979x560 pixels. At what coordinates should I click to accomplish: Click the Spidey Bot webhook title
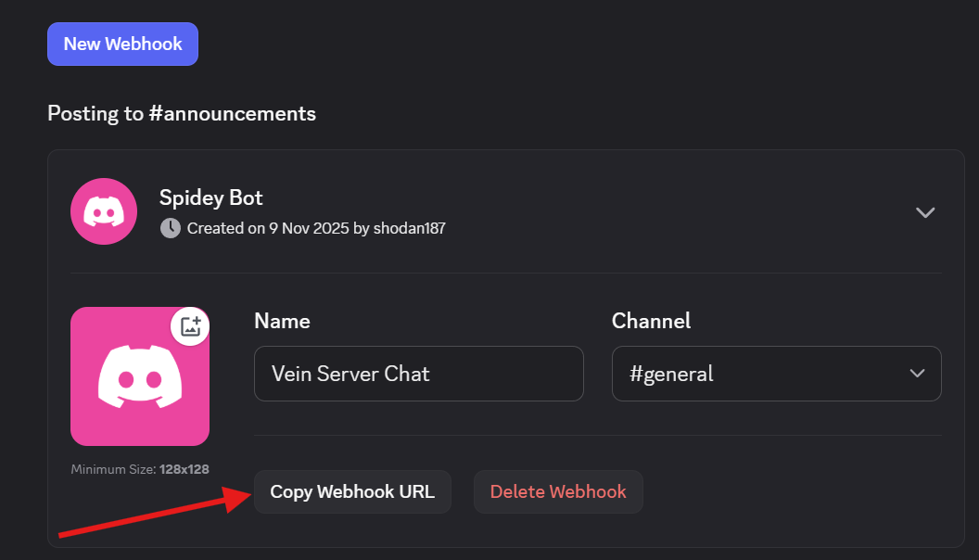click(210, 197)
